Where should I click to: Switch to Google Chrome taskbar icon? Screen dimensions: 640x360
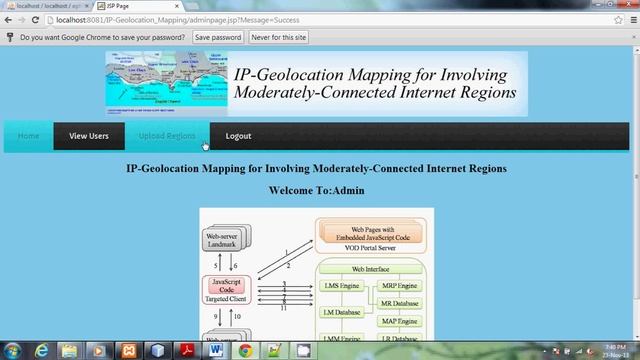click(246, 351)
